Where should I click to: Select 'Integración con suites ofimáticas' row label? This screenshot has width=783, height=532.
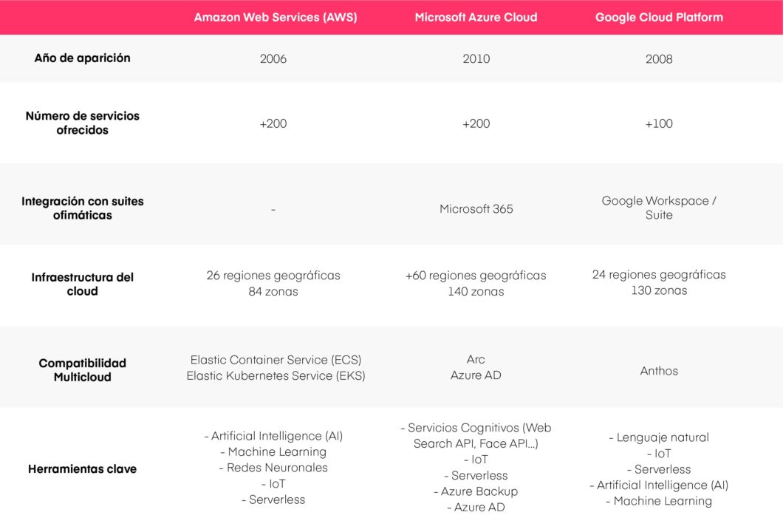point(82,208)
